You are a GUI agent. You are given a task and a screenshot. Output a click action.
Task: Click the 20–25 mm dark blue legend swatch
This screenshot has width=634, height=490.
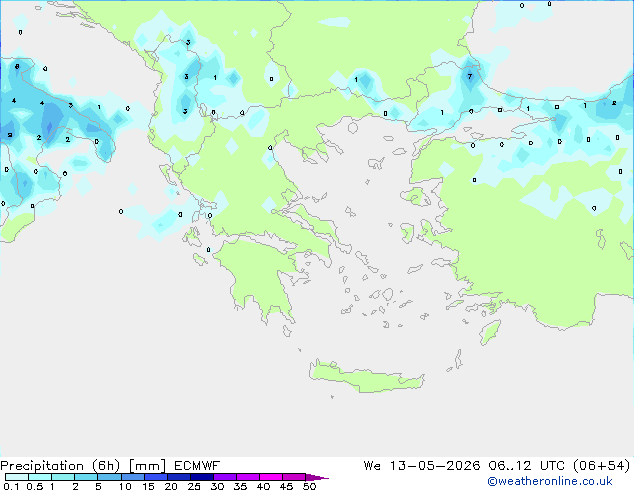[179, 477]
